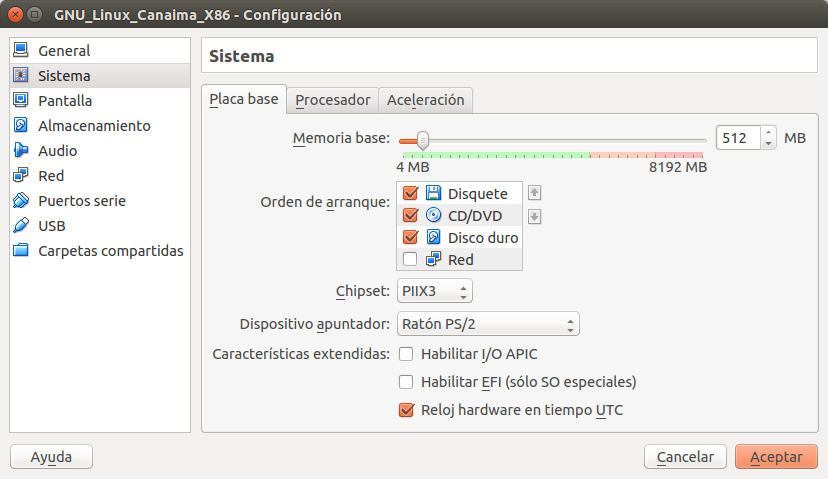Click the Memoria base slider handle
The height and width of the screenshot is (479, 828).
click(x=423, y=140)
